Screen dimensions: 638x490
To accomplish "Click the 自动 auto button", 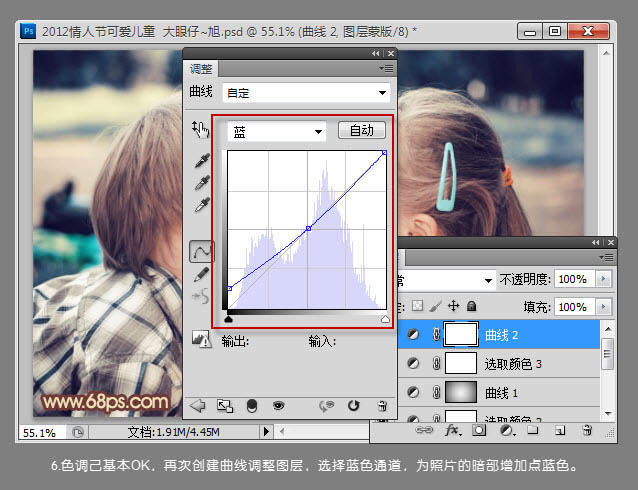I will coord(361,131).
